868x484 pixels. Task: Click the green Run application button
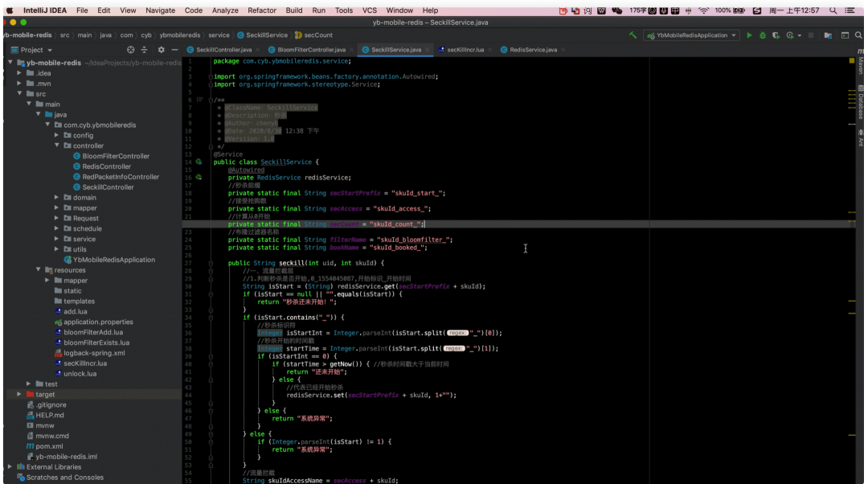[749, 35]
